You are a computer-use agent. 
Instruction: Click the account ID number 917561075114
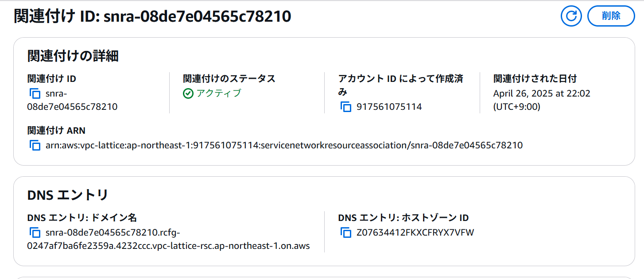click(389, 107)
